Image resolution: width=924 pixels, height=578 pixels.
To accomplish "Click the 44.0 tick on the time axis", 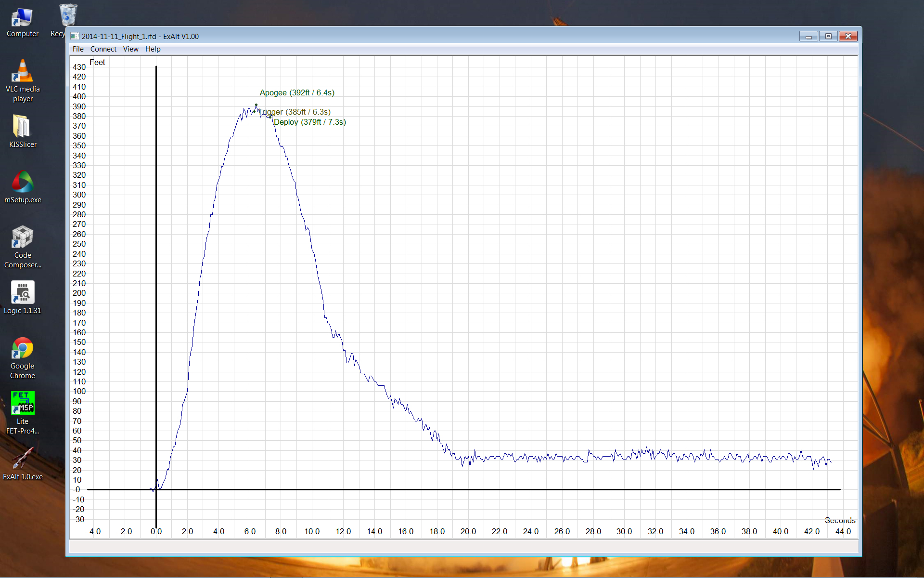I will tap(843, 531).
